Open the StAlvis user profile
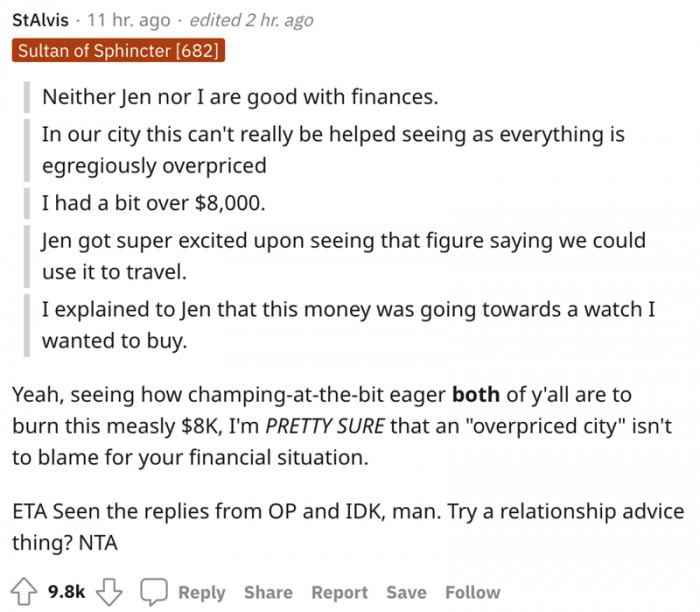This screenshot has width=700, height=612. click(41, 20)
